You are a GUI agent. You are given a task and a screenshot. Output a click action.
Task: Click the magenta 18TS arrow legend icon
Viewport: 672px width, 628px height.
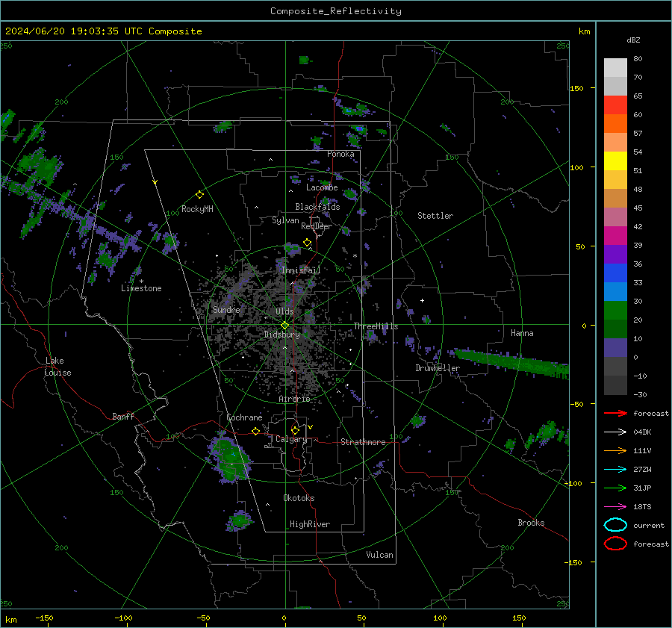pyautogui.click(x=615, y=507)
